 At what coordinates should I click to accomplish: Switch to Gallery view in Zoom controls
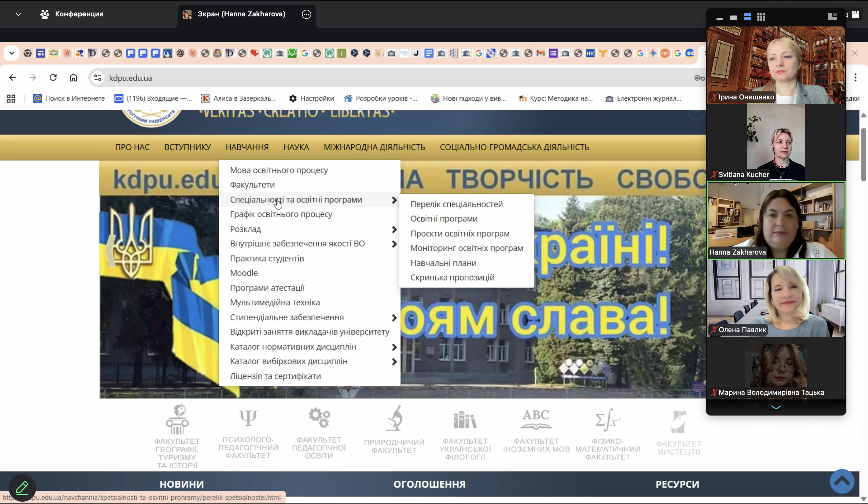click(x=761, y=17)
